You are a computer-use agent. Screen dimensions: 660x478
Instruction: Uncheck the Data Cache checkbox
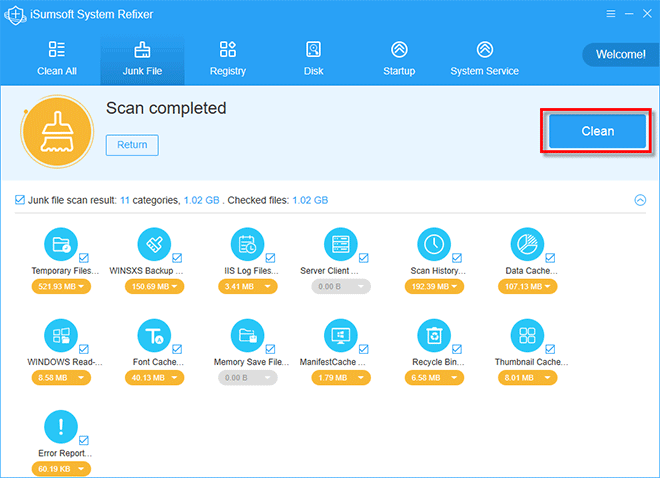[x=550, y=258]
